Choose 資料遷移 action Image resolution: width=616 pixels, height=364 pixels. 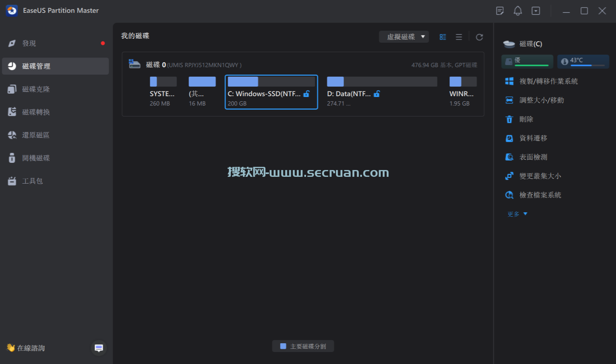point(526,138)
